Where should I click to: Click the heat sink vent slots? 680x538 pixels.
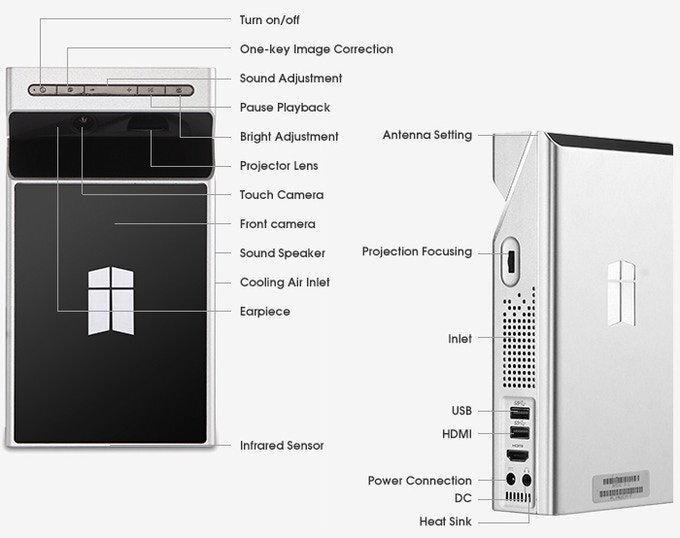point(518,497)
